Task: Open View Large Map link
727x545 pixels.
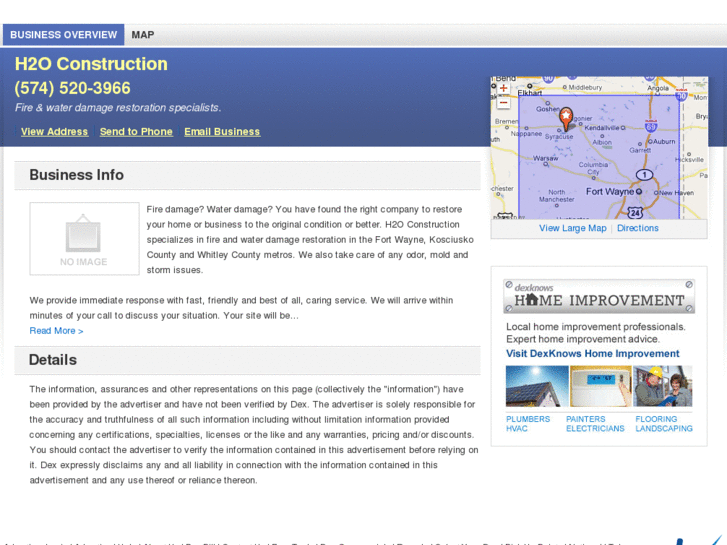Action: tap(573, 228)
